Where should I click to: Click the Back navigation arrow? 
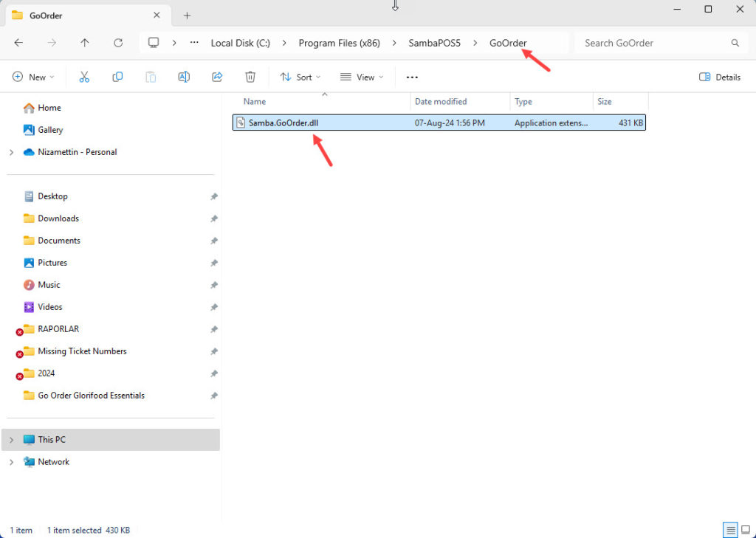click(x=18, y=43)
